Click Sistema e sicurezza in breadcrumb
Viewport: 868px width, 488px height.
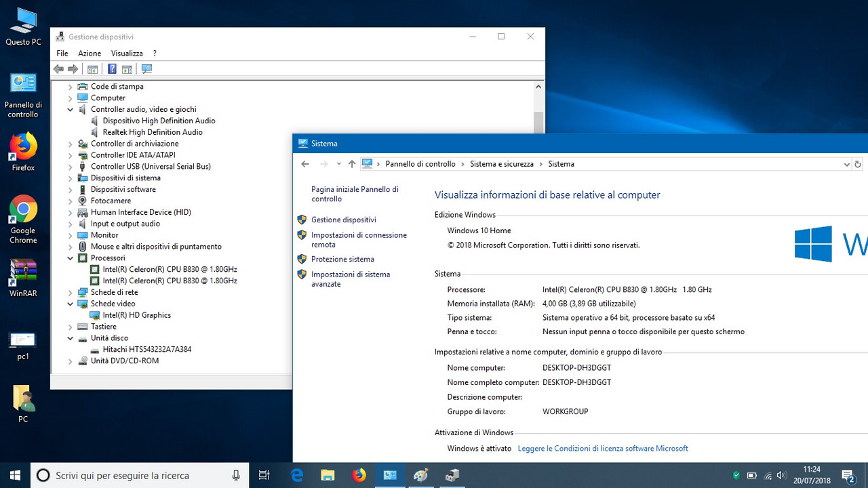click(x=502, y=164)
